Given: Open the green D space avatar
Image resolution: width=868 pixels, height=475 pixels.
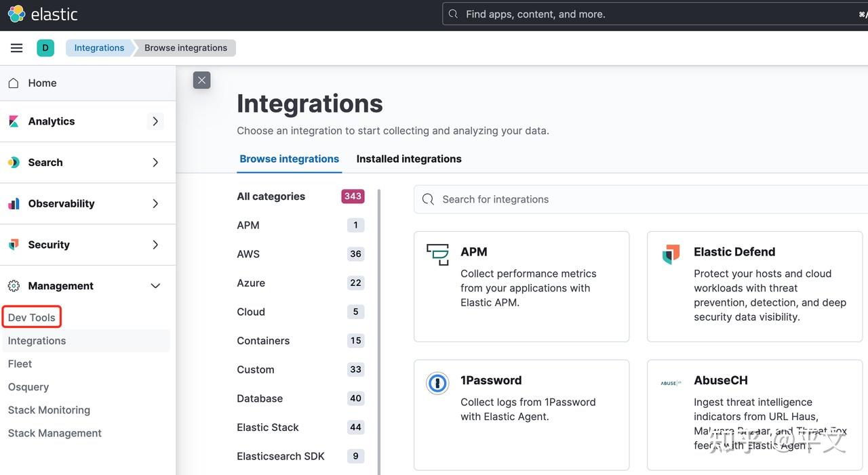Looking at the screenshot, I should (45, 48).
